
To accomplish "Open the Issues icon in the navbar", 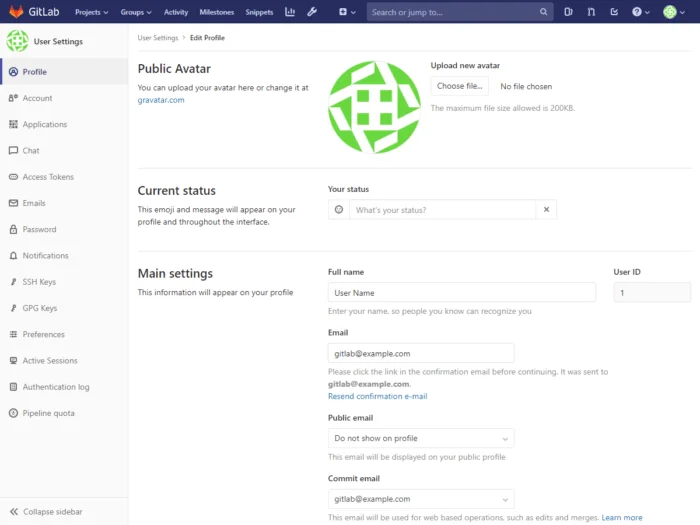I will coord(568,12).
